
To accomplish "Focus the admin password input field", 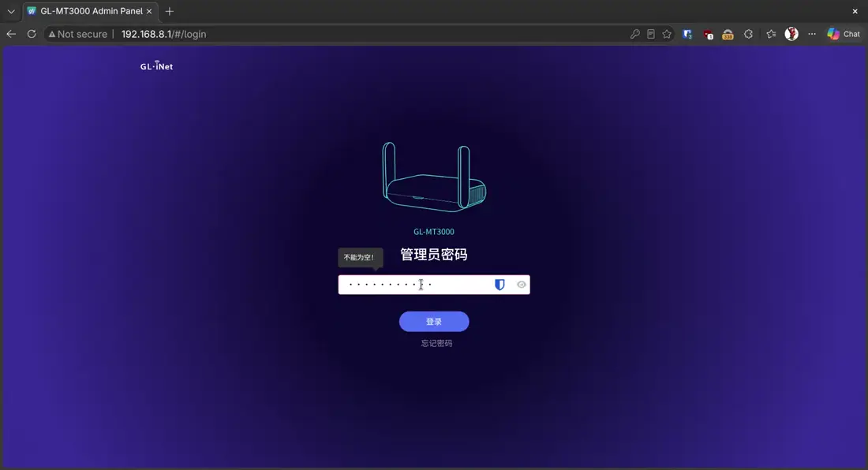I will click(x=434, y=285).
